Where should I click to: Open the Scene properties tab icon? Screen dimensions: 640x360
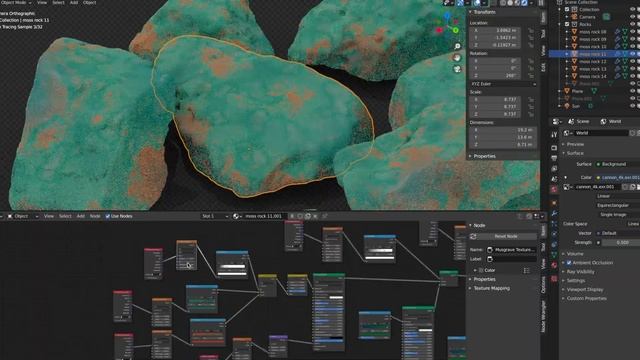[554, 179]
